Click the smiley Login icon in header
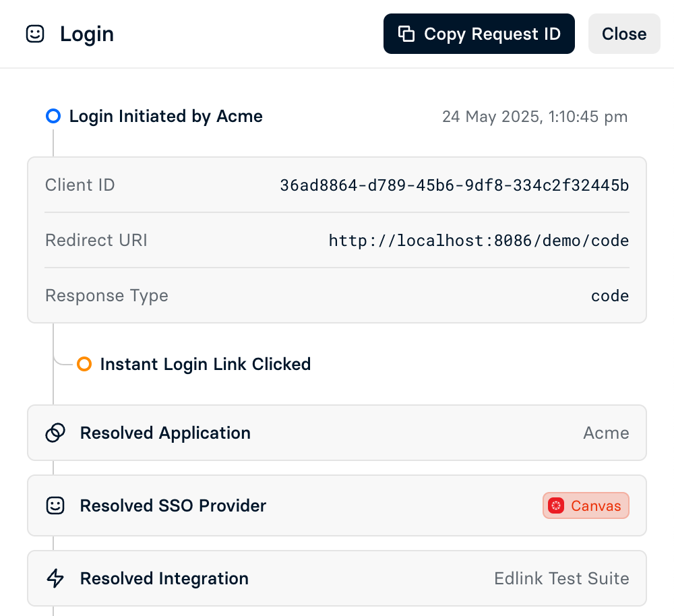 click(35, 34)
